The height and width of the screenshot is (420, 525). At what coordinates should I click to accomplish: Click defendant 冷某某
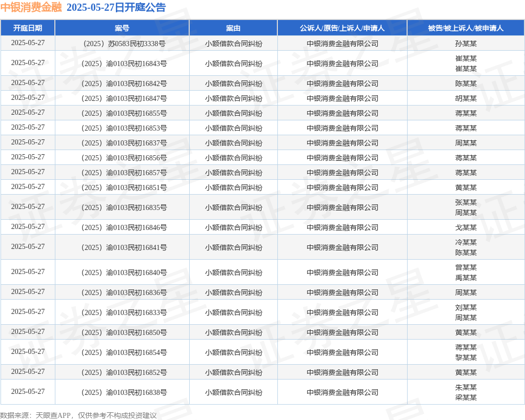(x=466, y=242)
